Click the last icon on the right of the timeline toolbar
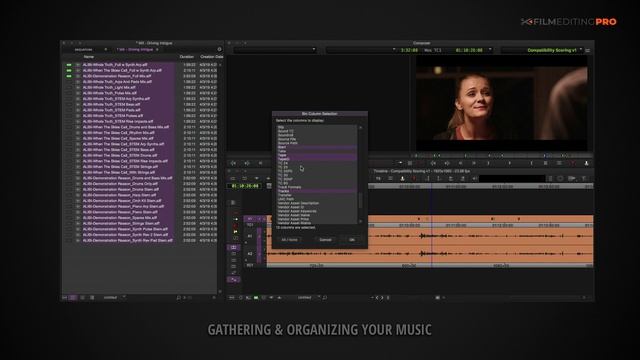Screen dimensions: 640x360 pos(584,178)
